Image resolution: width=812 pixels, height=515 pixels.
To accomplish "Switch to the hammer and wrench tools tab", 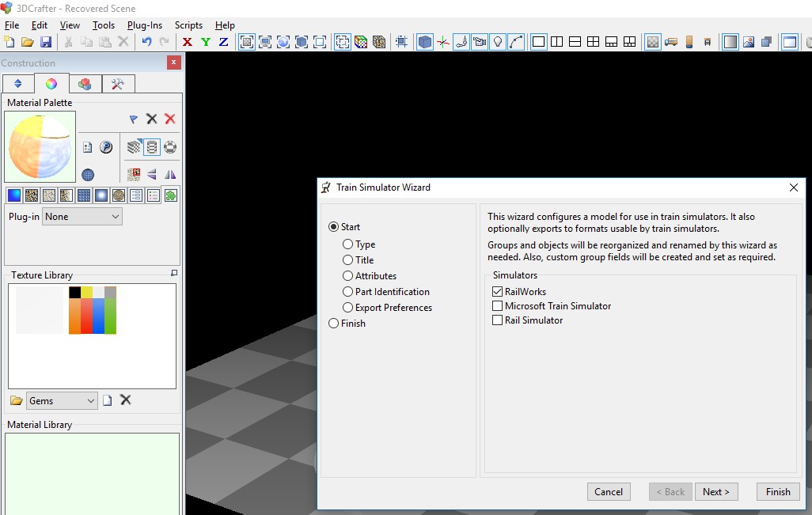I will pyautogui.click(x=118, y=84).
